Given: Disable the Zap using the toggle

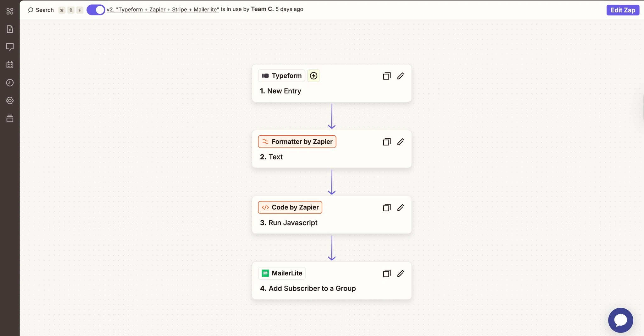Looking at the screenshot, I should [96, 10].
